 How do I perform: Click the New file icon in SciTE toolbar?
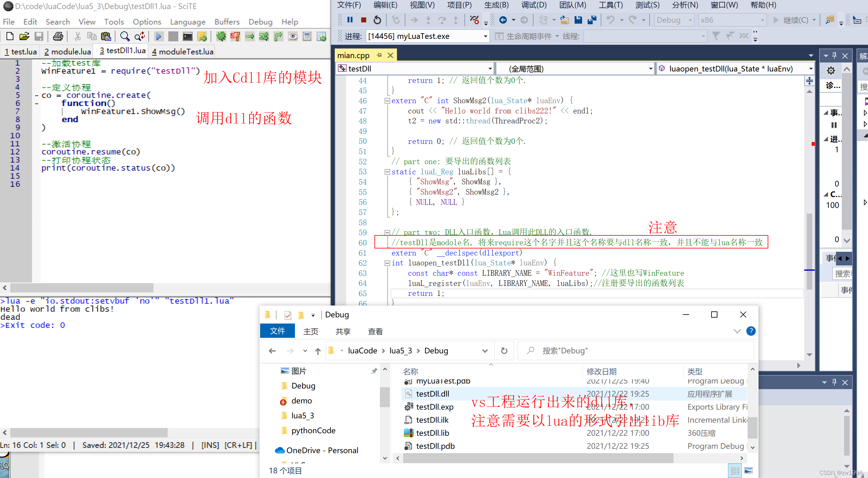pos(10,36)
